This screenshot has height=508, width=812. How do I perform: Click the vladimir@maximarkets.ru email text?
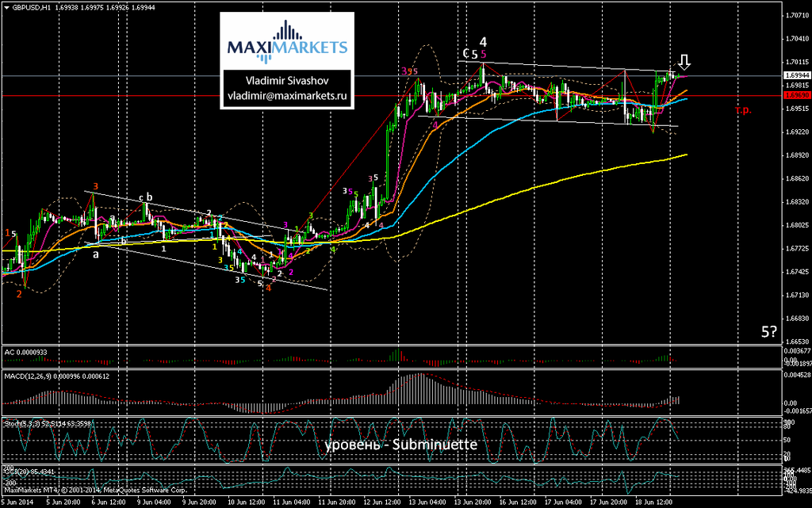click(287, 96)
